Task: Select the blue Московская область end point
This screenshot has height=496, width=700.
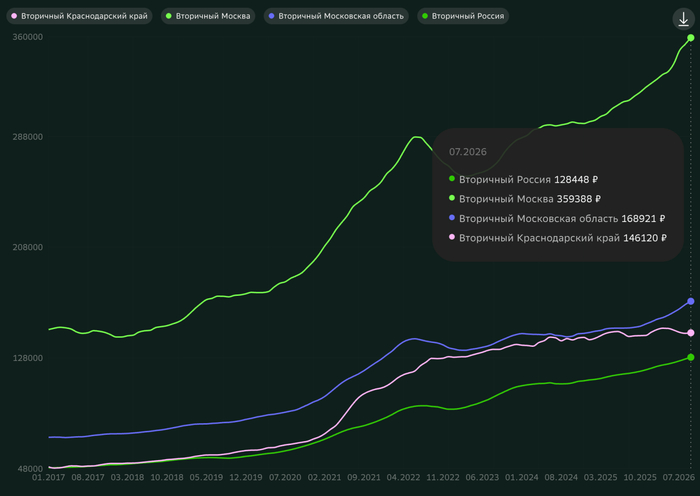Action: 691,301
